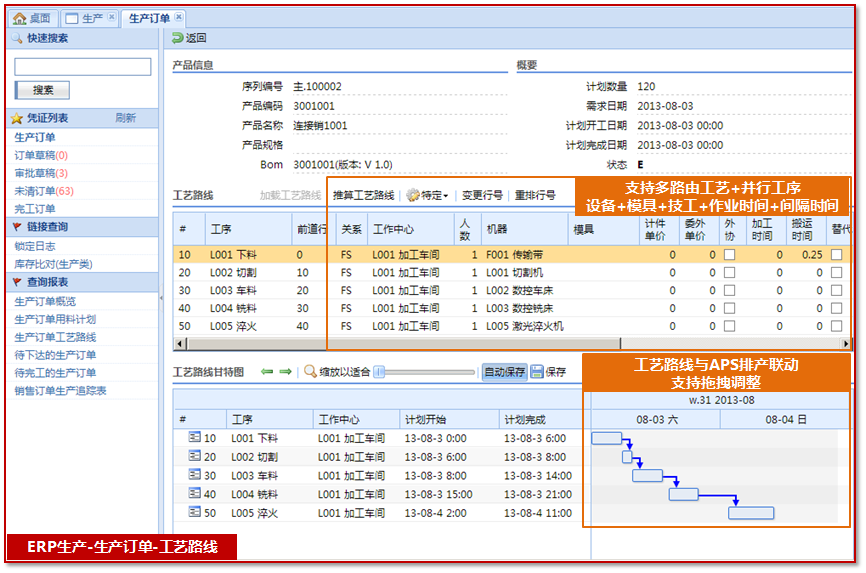Toggle 外协 checkbox for L002 切割 row
Screen dimensions: 866x573
730,272
